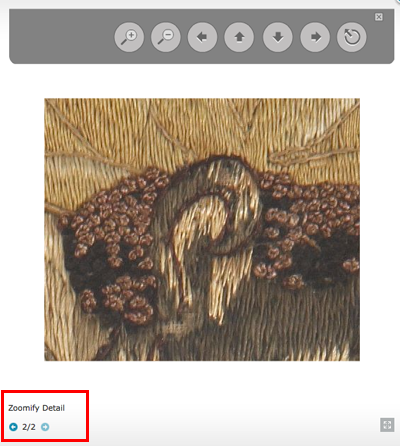Pan the image right
400x446 pixels.
315,37
